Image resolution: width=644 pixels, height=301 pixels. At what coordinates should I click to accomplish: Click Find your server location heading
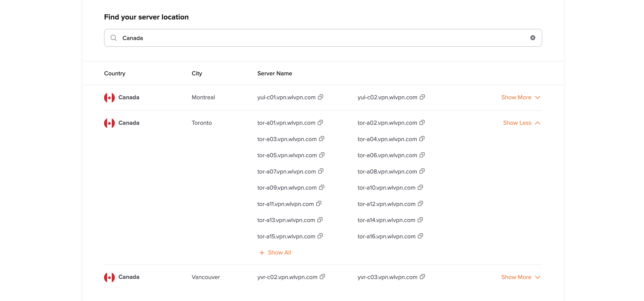146,17
